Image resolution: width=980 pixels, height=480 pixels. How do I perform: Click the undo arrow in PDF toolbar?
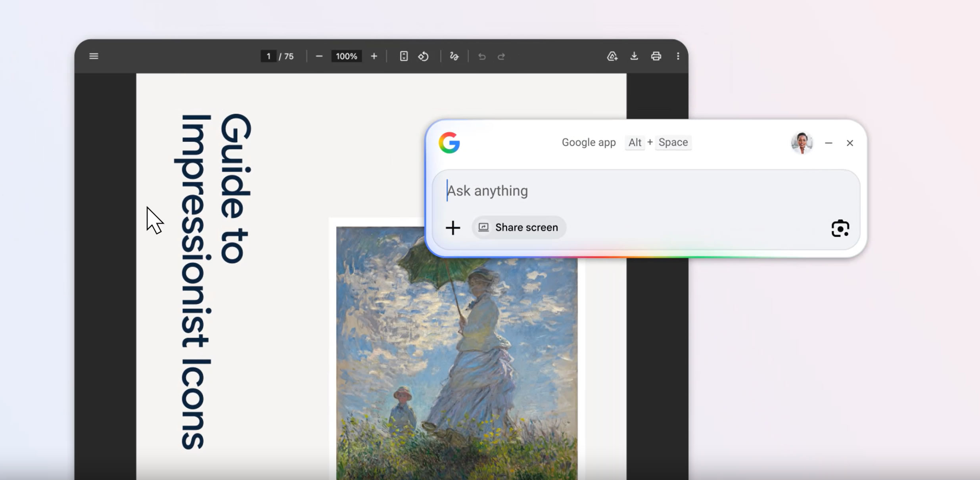click(482, 57)
